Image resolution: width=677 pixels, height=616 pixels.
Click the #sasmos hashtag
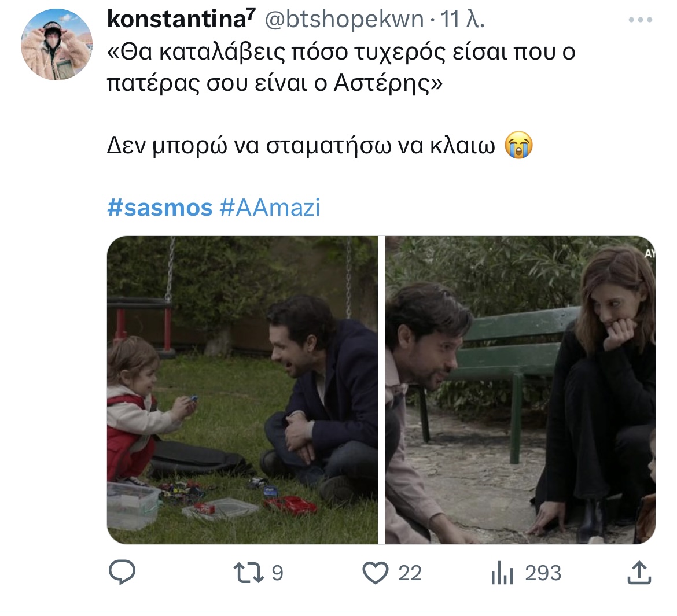pyautogui.click(x=160, y=208)
